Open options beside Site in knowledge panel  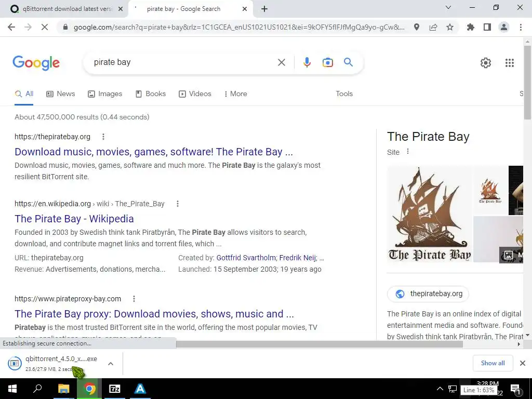coord(408,152)
